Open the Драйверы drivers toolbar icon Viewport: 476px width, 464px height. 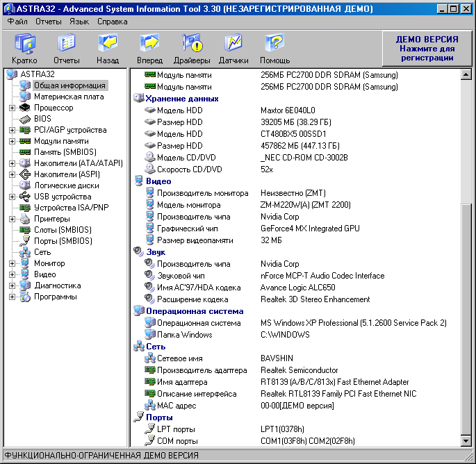tap(192, 43)
